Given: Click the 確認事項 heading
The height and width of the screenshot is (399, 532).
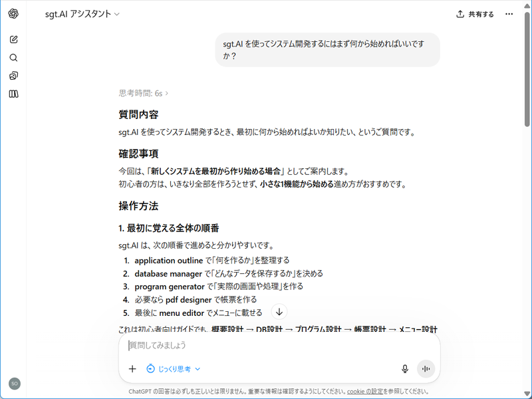Looking at the screenshot, I should tap(138, 154).
